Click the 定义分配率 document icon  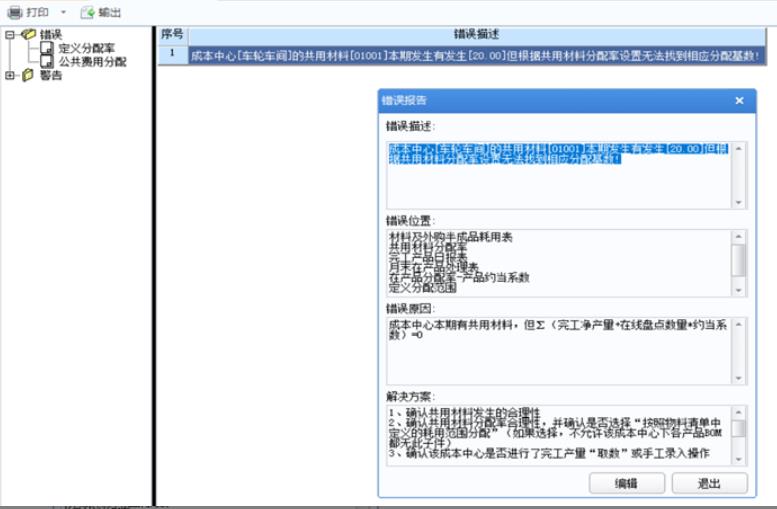coord(47,47)
